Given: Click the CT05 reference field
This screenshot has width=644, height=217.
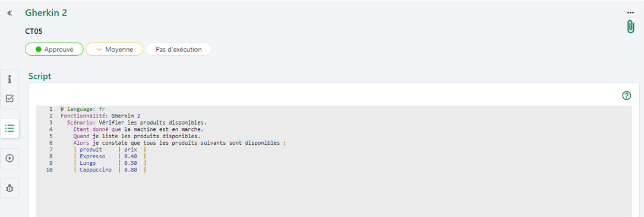Looking at the screenshot, I should coord(34,31).
